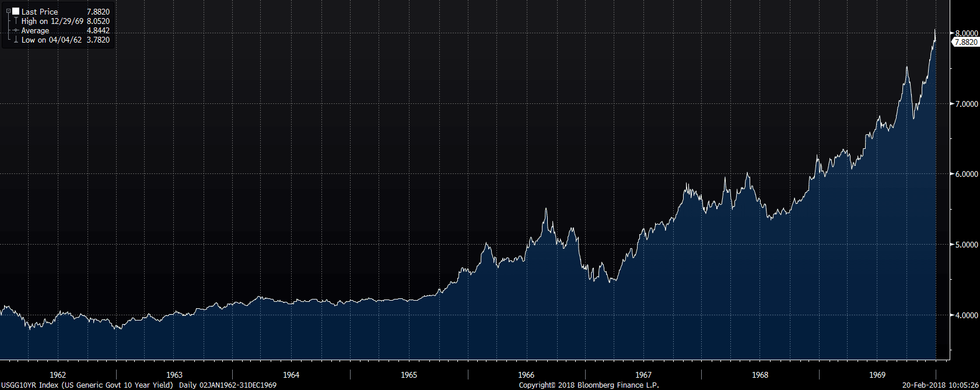Click the 6.0000 y-axis label
This screenshot has height=390, width=980.
[966, 174]
